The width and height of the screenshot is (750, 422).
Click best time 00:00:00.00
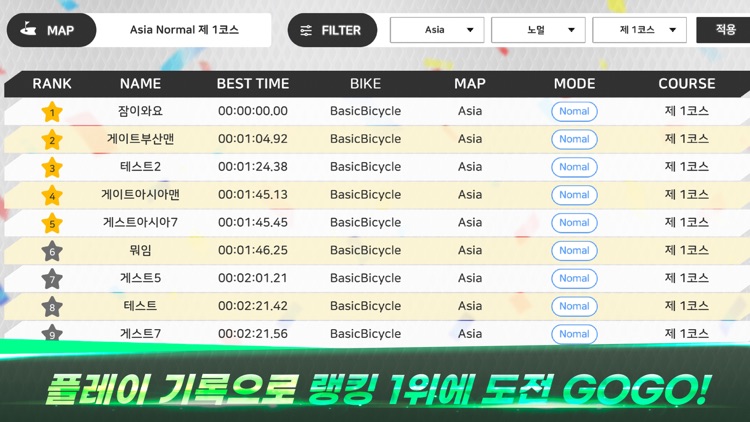253,111
